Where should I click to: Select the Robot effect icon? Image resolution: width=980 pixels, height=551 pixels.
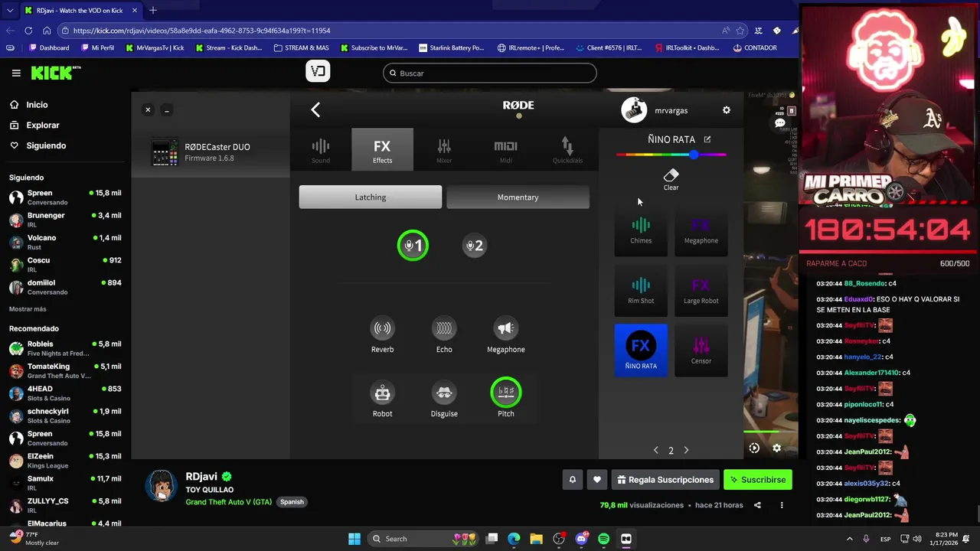point(382,393)
